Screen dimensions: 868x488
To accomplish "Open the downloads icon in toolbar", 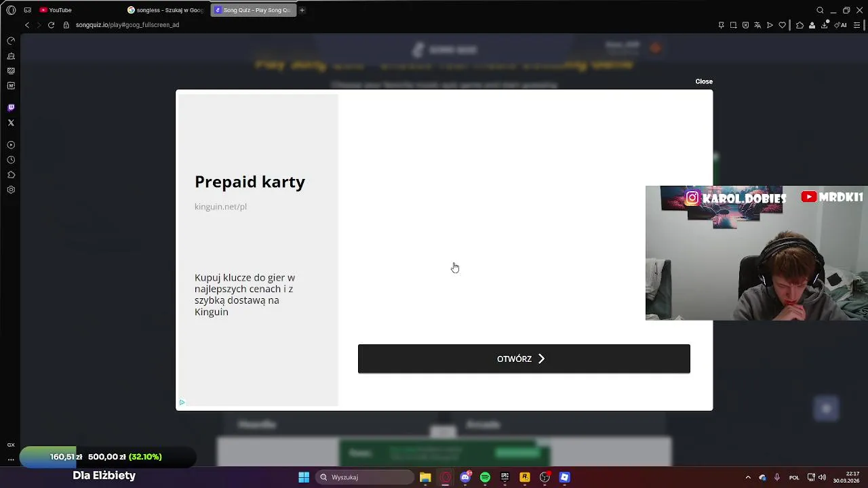I will click(x=825, y=25).
